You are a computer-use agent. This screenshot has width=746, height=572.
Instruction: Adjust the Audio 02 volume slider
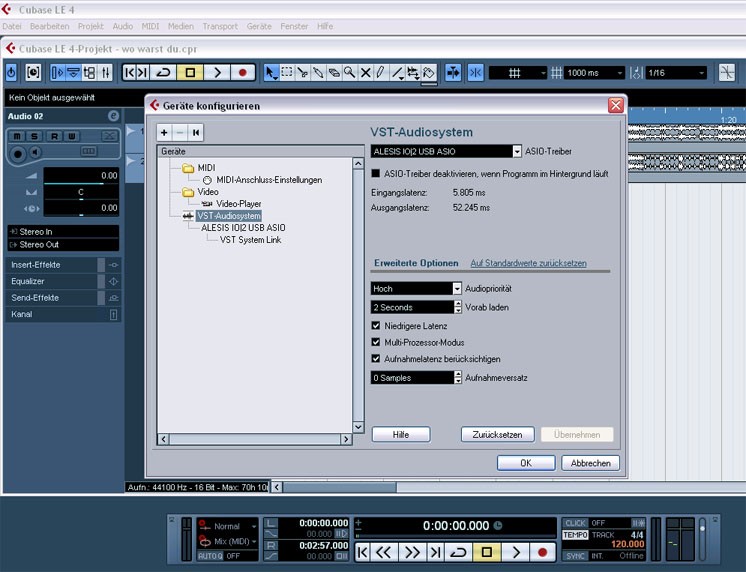[80, 176]
